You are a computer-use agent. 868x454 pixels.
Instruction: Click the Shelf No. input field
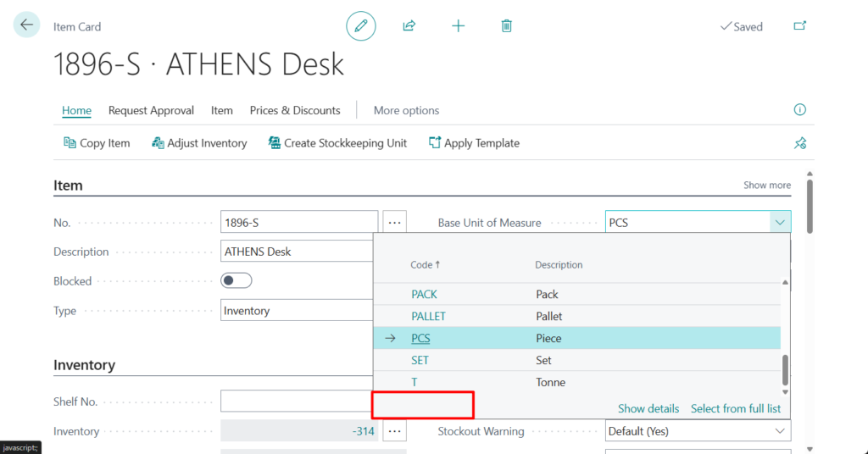(x=298, y=401)
